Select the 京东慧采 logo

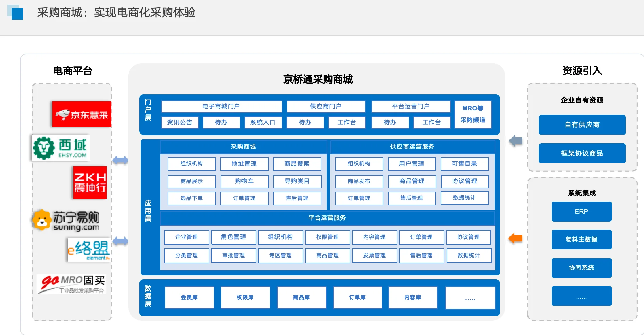[82, 114]
